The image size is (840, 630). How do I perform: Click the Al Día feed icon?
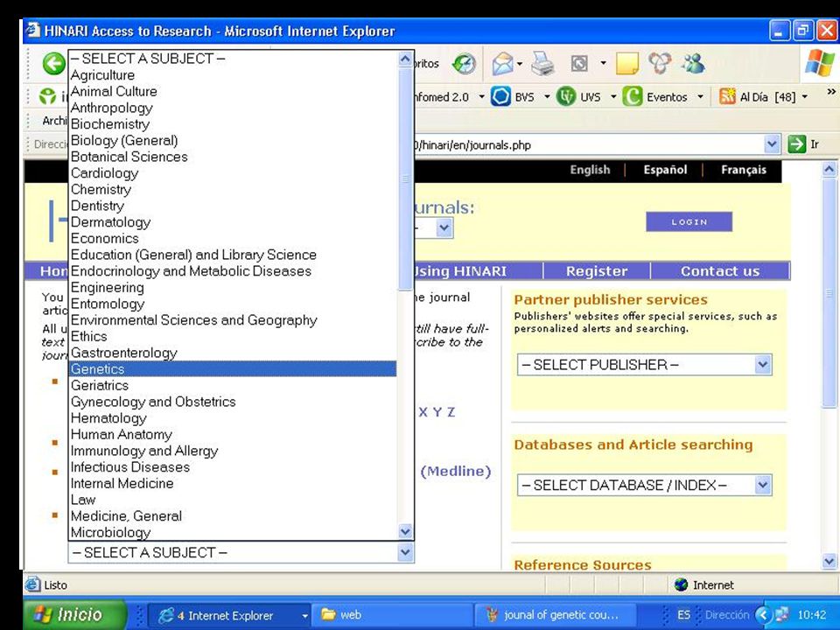[727, 97]
